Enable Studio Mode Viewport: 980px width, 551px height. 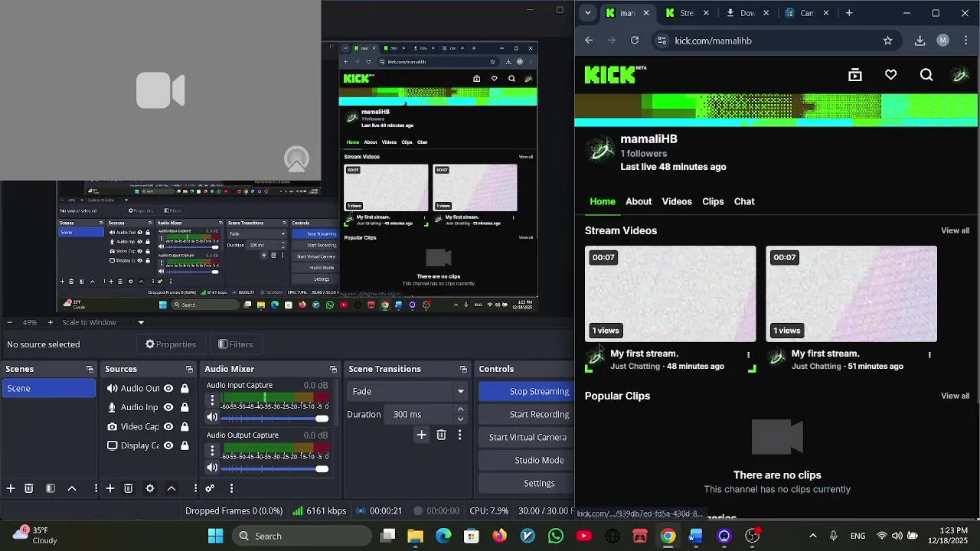coord(527,460)
